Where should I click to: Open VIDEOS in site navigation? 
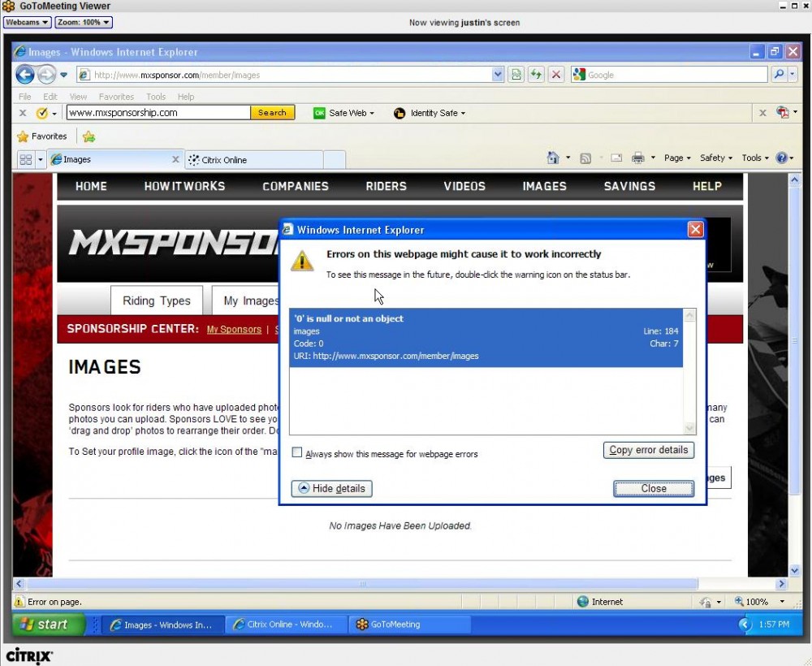tap(464, 187)
